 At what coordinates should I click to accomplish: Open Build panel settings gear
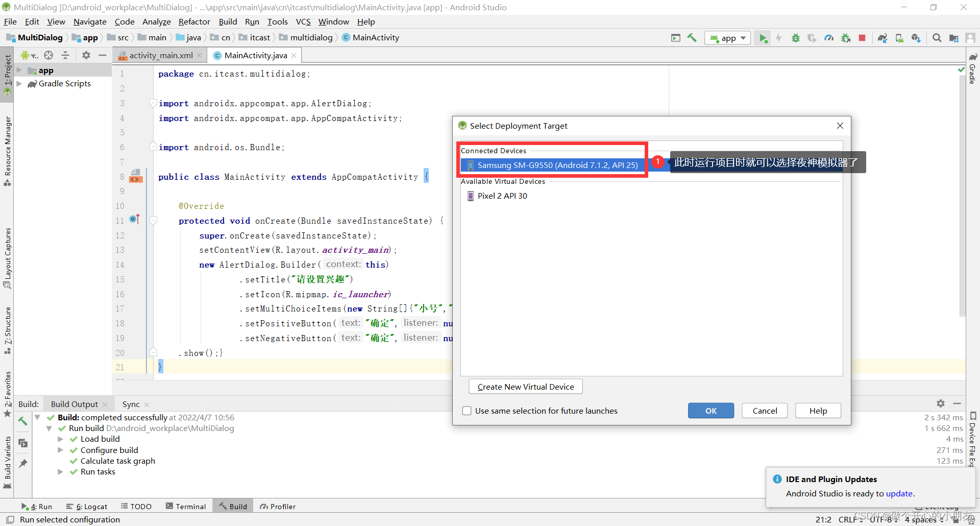click(x=941, y=403)
